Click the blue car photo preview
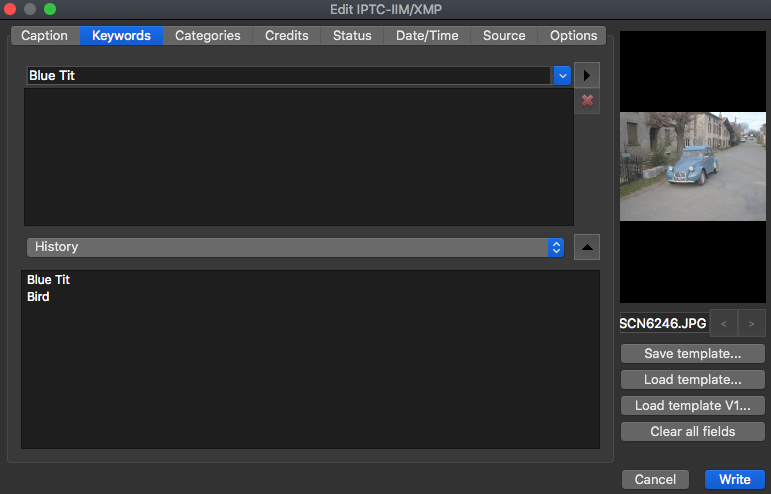Screen dimensions: 771x494 pyautogui.click(x=692, y=166)
